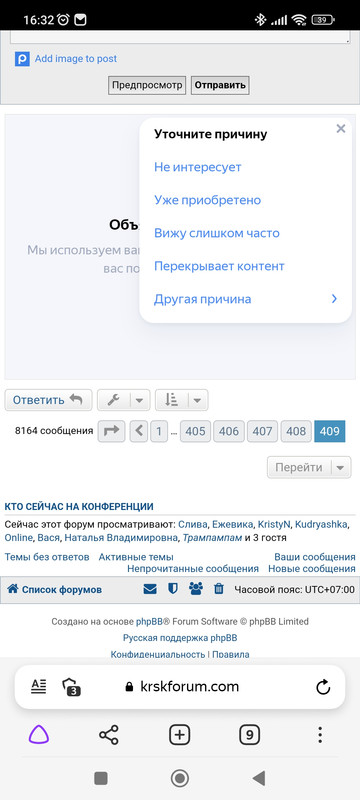360x800 pixels.
Task: Choose reason Не интересует
Action: (197, 167)
